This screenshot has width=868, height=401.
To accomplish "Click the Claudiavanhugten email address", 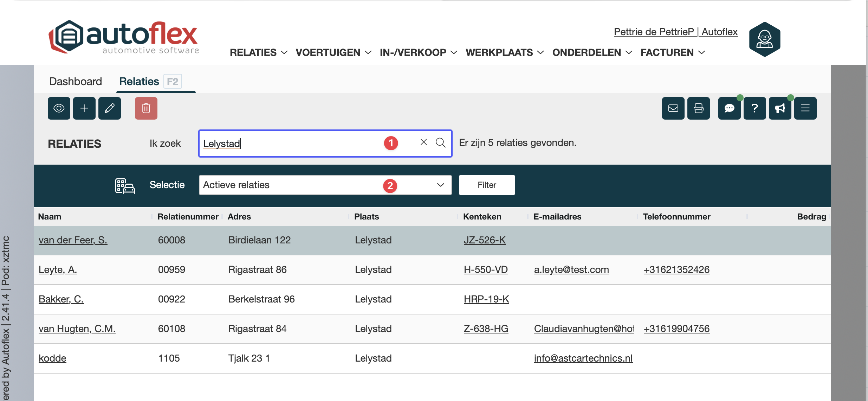I will pyautogui.click(x=584, y=329).
